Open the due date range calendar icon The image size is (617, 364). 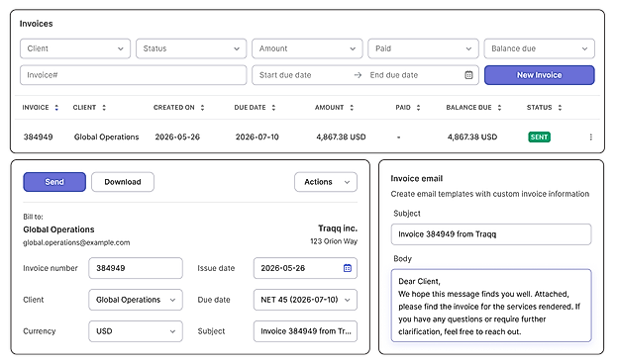[468, 75]
